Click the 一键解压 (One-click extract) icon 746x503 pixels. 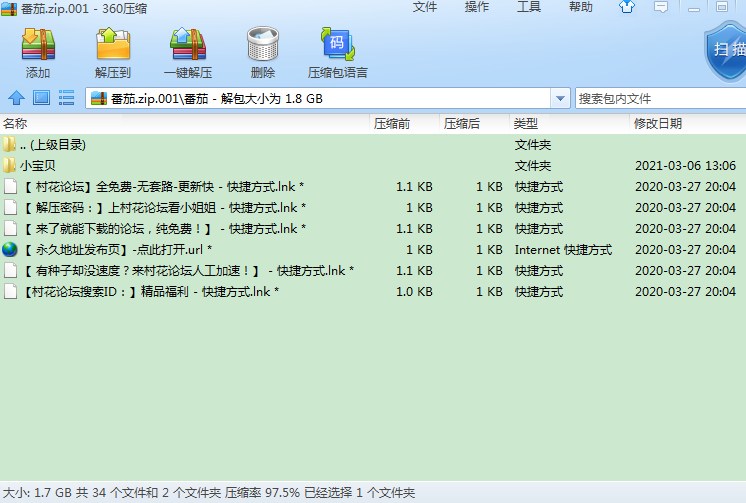pyautogui.click(x=187, y=52)
